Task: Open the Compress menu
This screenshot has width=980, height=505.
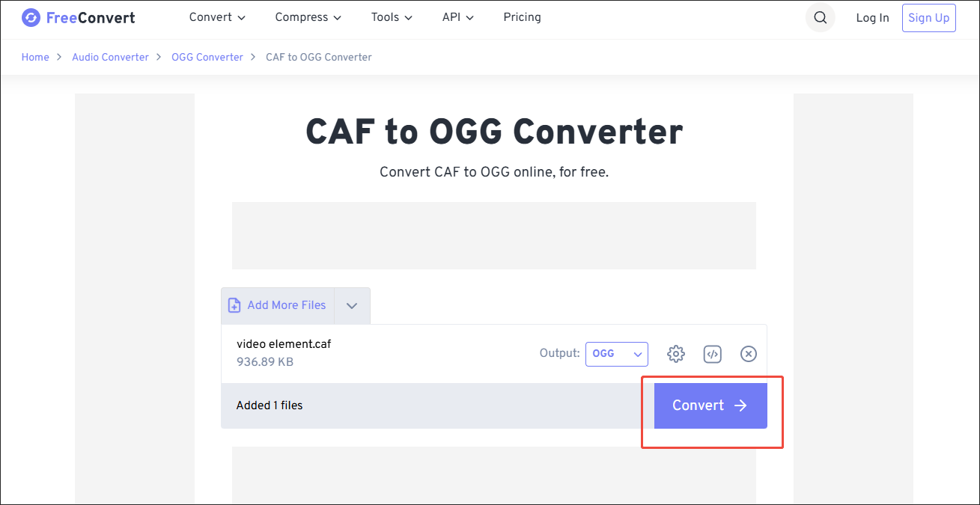Action: 308,17
